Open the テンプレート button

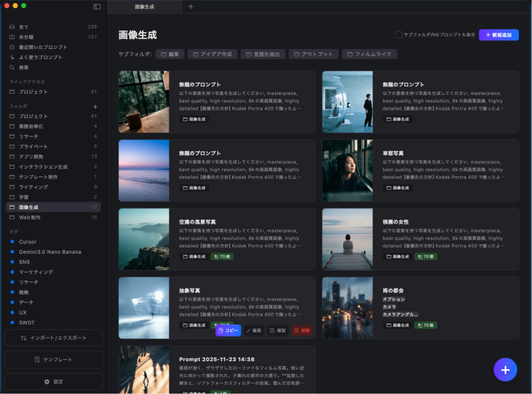(x=53, y=360)
